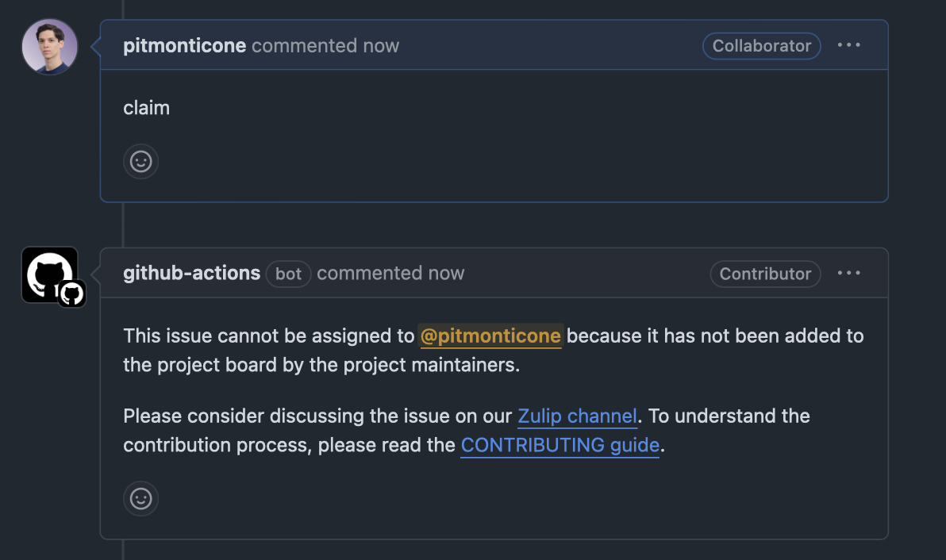Follow the @pitmonticone mention link

(x=490, y=336)
